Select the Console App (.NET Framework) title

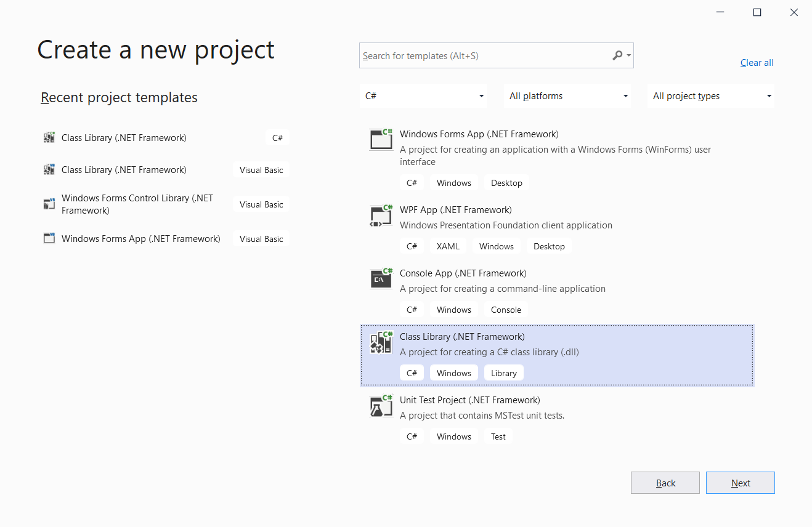pos(463,273)
